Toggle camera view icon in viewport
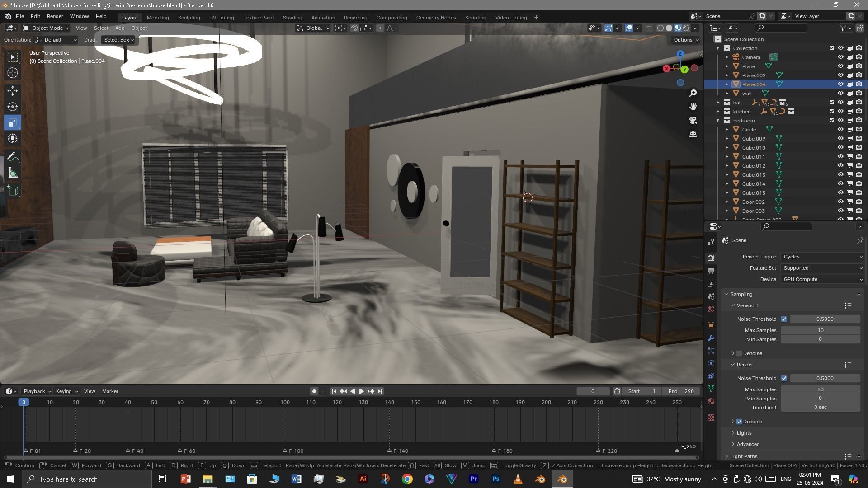 [693, 120]
